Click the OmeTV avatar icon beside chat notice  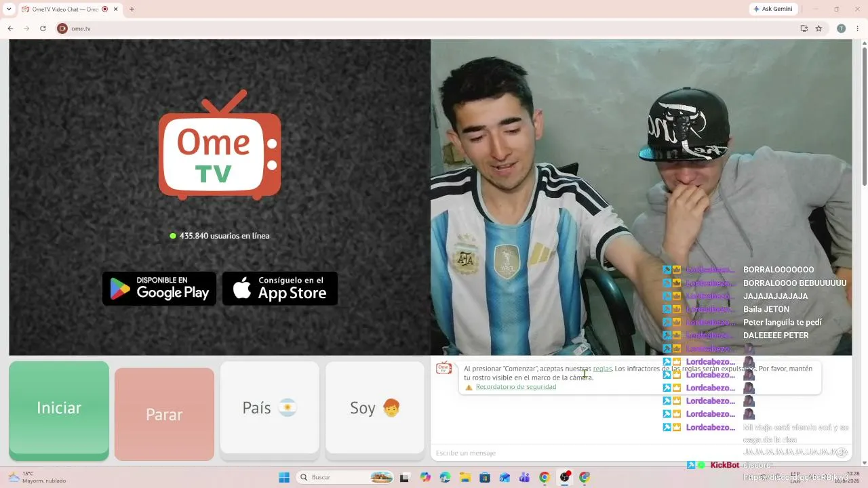tap(443, 368)
